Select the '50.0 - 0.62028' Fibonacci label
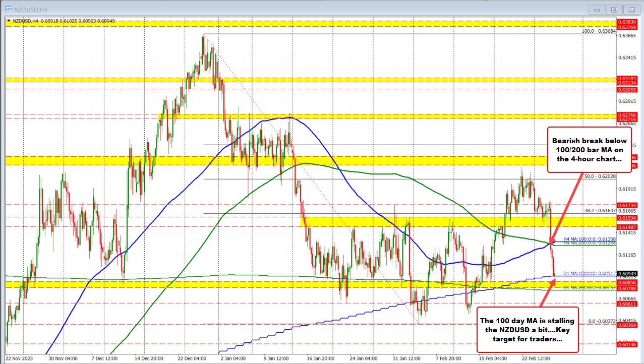The image size is (644, 364). [600, 176]
